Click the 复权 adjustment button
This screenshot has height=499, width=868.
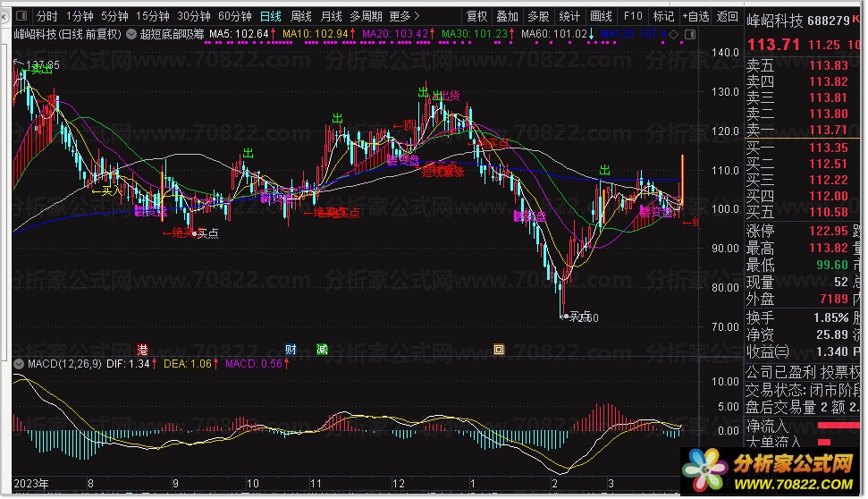pos(476,17)
